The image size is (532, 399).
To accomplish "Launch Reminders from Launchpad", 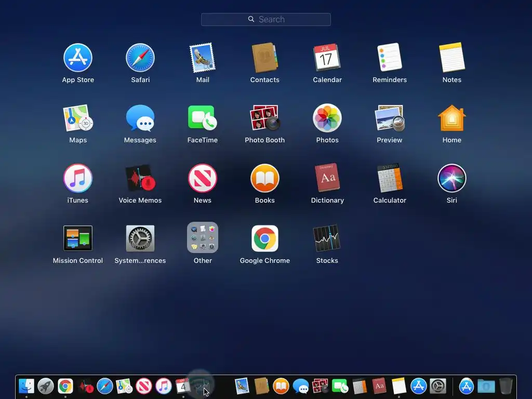I will [x=390, y=57].
